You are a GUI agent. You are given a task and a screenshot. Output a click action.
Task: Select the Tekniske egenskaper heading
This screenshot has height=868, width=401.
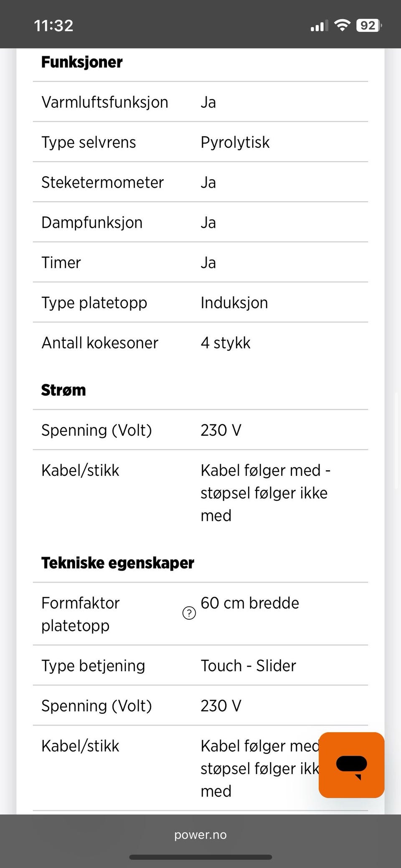[118, 563]
